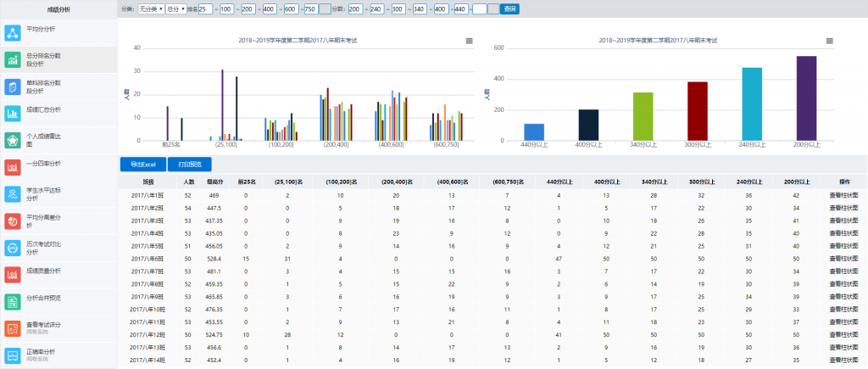Open right chart hamburger export menu
Image resolution: width=868 pixels, height=369 pixels.
click(x=829, y=41)
